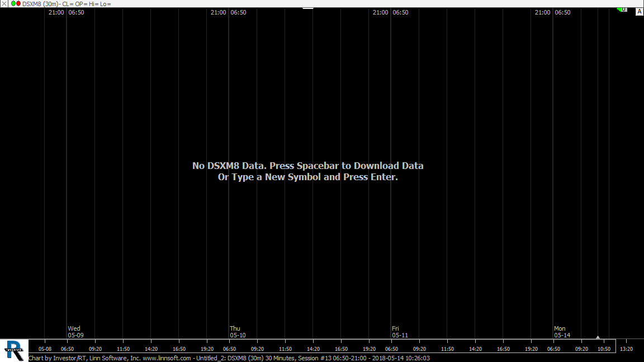Click the green indicator dot beside DSXM8
Screen dimensions: 644x362
pos(13,3)
